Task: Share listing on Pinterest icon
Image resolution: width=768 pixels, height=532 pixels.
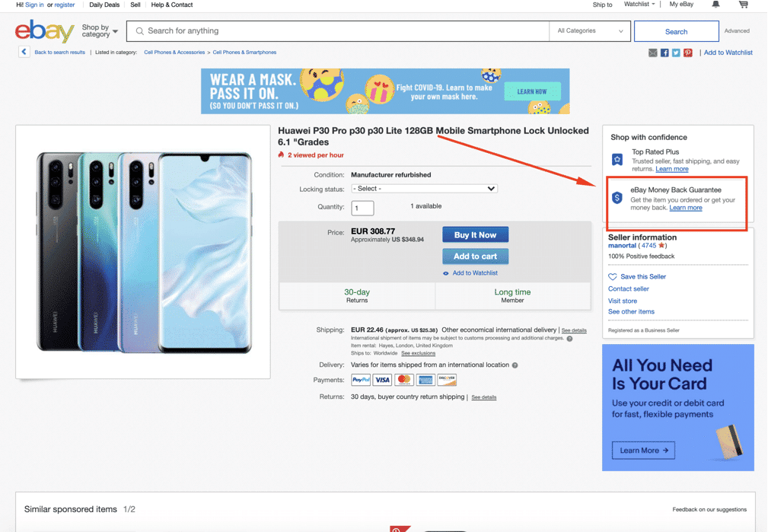Action: [x=688, y=53]
